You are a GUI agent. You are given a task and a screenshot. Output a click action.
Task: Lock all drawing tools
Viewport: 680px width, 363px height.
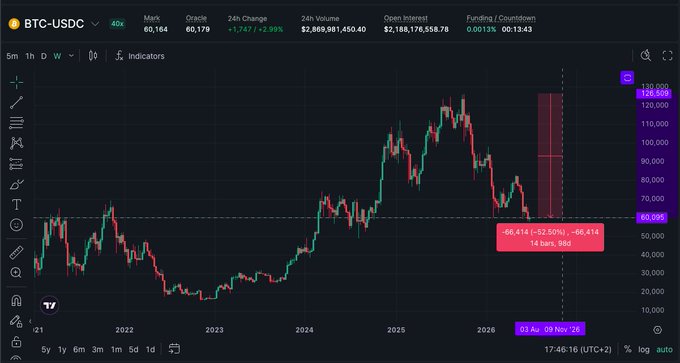pos(16,341)
